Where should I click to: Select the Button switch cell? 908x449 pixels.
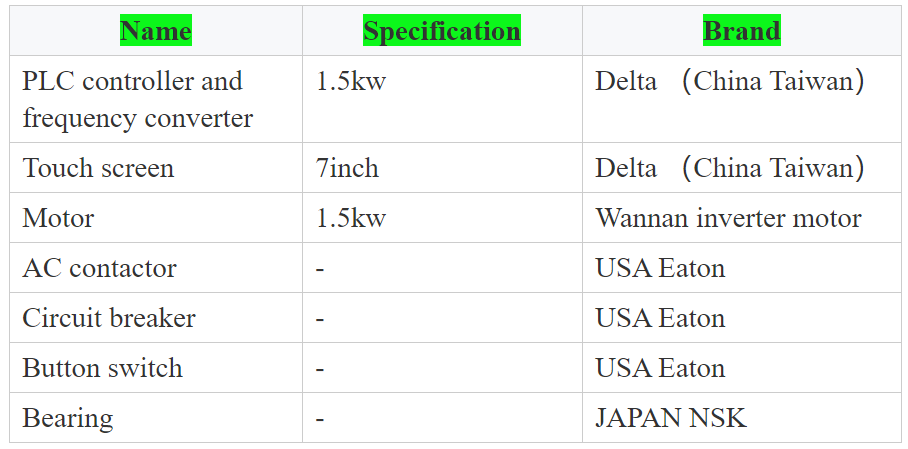[x=156, y=367]
